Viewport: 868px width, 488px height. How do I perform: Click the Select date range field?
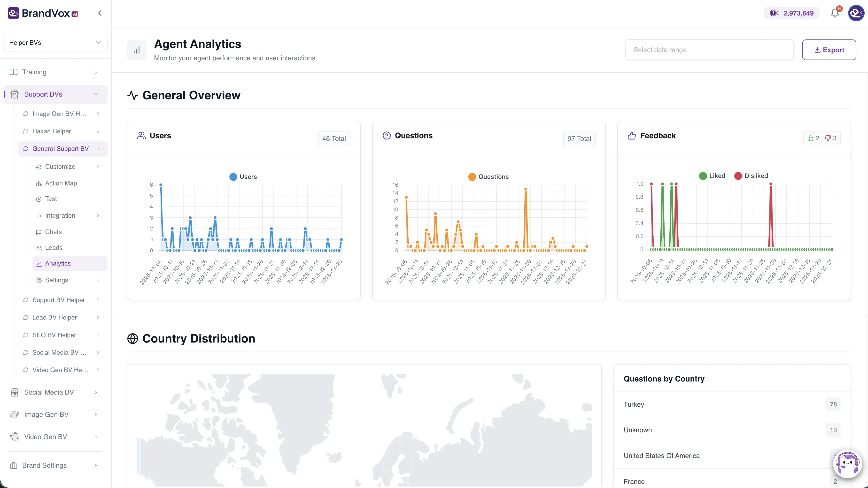709,50
